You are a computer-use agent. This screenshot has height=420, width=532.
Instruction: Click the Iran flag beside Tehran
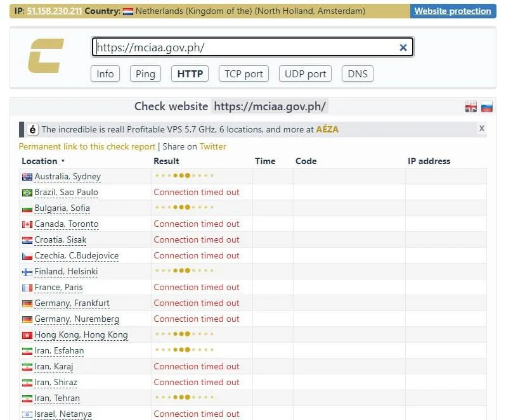pyautogui.click(x=27, y=398)
